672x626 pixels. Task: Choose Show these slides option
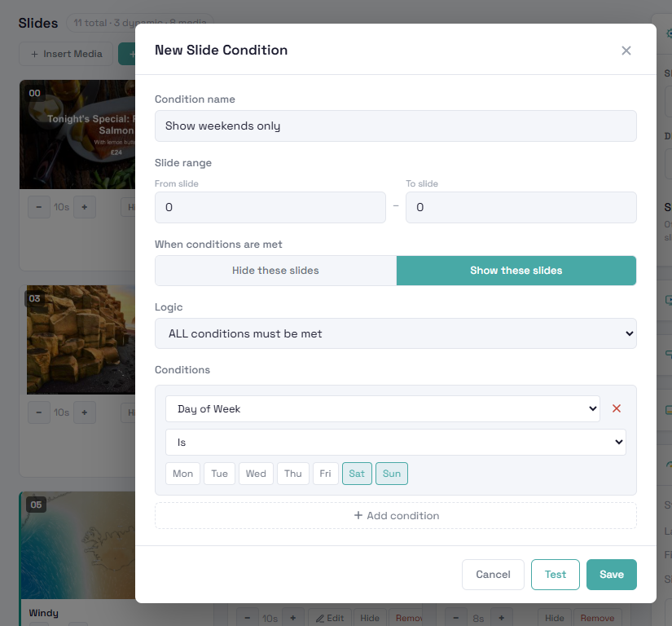[x=516, y=271]
